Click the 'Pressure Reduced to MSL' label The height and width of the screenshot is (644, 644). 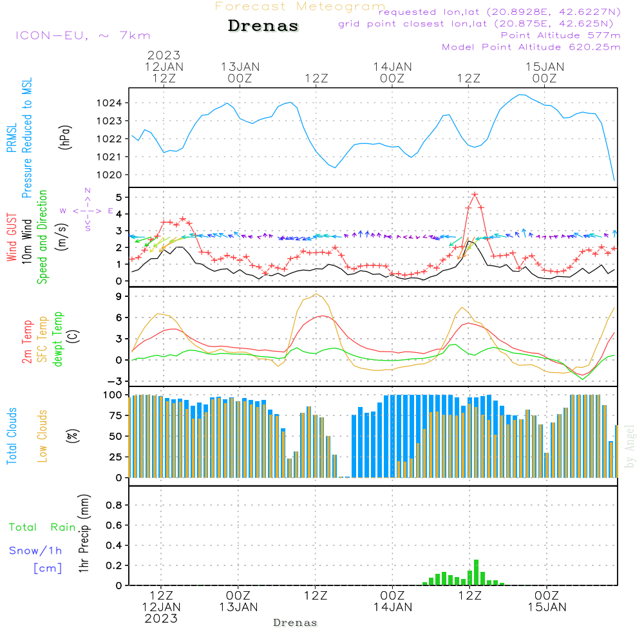pyautogui.click(x=26, y=138)
